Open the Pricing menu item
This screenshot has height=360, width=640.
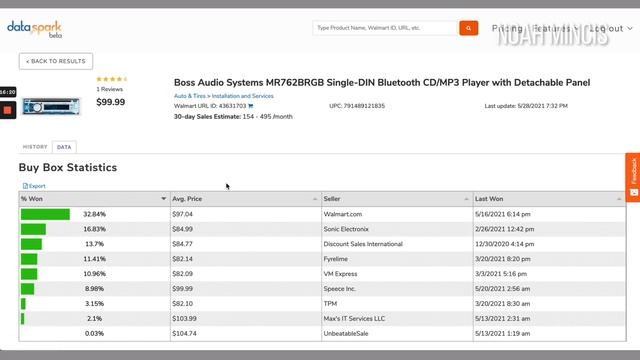tap(507, 29)
